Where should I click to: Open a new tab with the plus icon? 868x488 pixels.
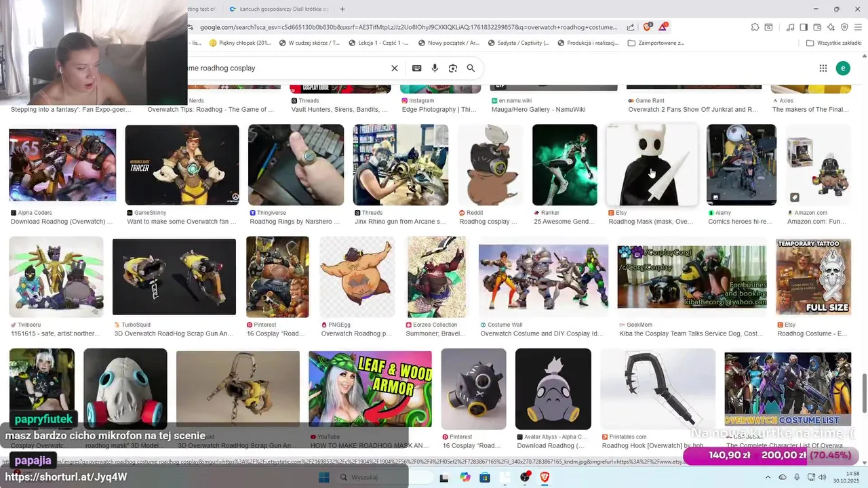[342, 9]
